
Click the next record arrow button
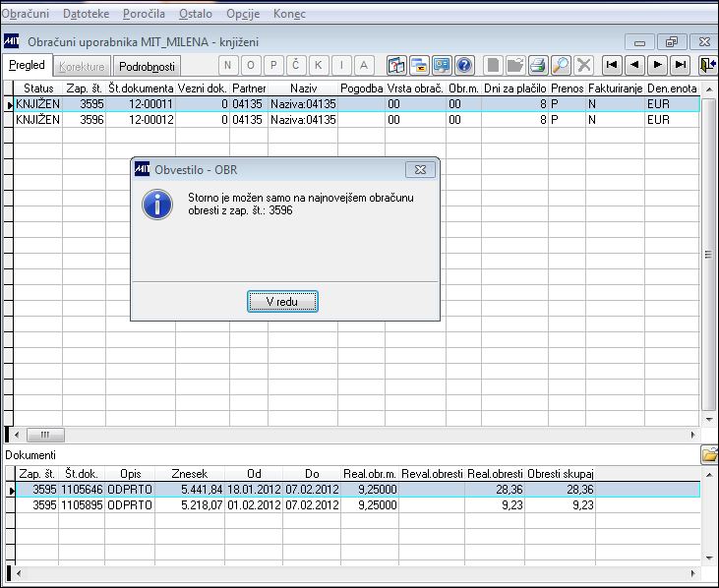click(658, 65)
